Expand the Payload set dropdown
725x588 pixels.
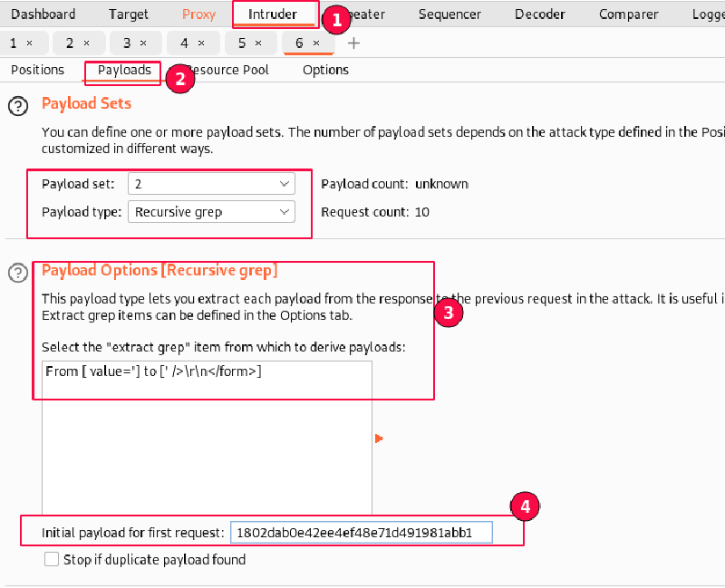pyautogui.click(x=211, y=184)
